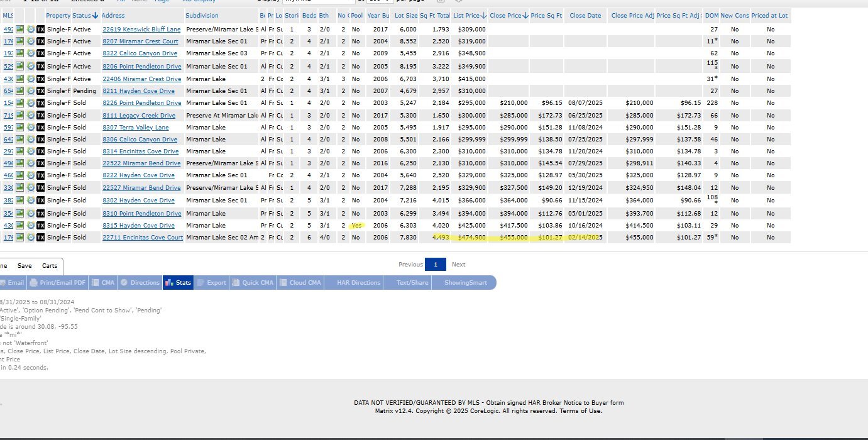The width and height of the screenshot is (868, 440).
Task: Click TX icon on 8306 Calico Canyon Drive row
Action: pos(40,140)
